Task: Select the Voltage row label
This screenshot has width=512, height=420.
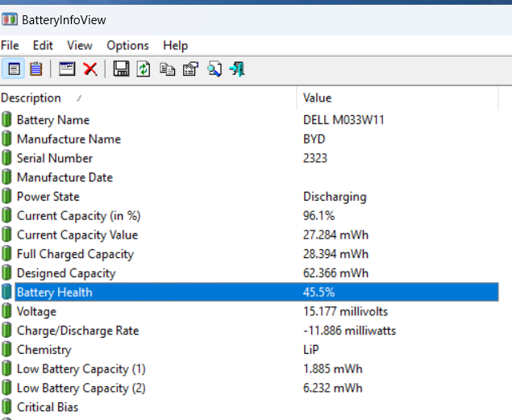Action: click(x=36, y=311)
